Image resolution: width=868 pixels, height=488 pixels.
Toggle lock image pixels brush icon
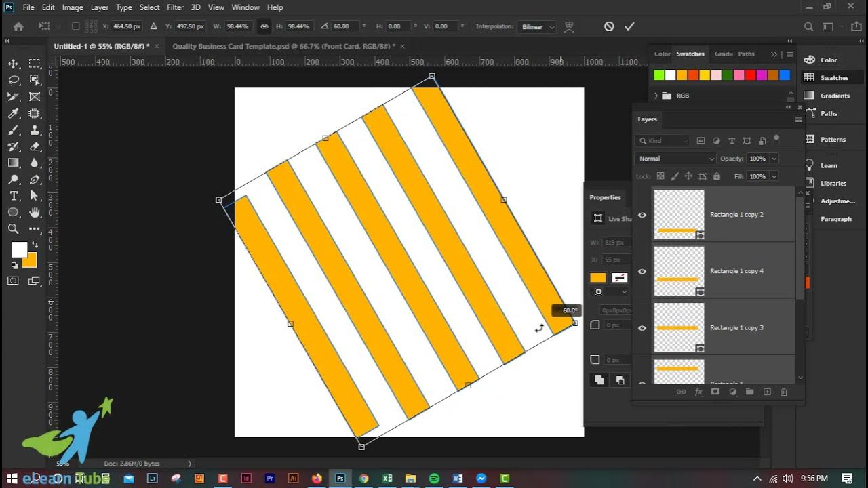pyautogui.click(x=675, y=176)
